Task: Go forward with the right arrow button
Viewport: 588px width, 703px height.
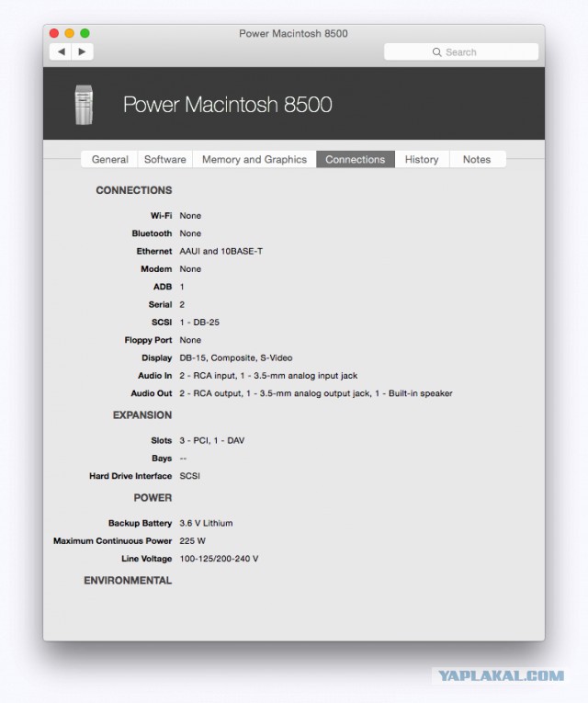Action: tap(83, 52)
